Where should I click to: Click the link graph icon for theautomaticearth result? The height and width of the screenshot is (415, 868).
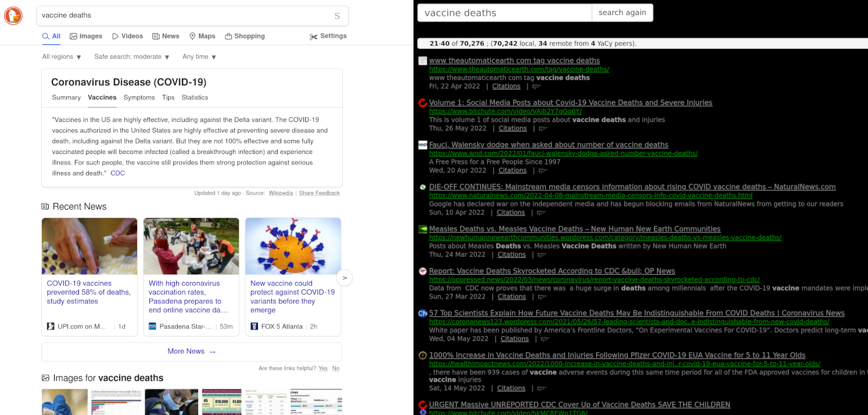pos(537,87)
